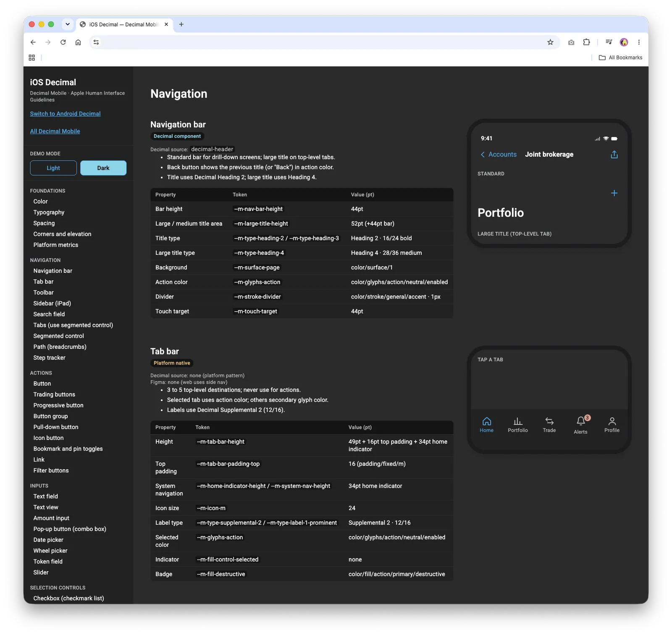Follow the Switch to Android Decimal link
This screenshot has width=672, height=635.
point(65,114)
